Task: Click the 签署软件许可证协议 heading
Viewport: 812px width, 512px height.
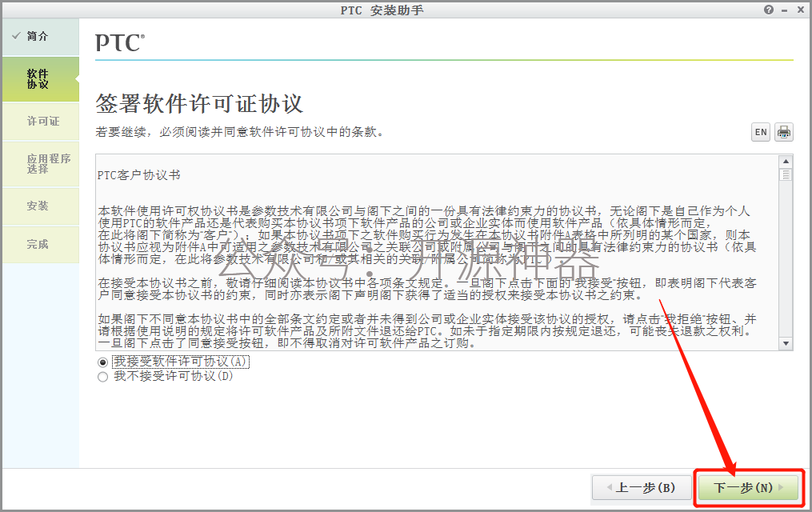Action: coord(199,103)
